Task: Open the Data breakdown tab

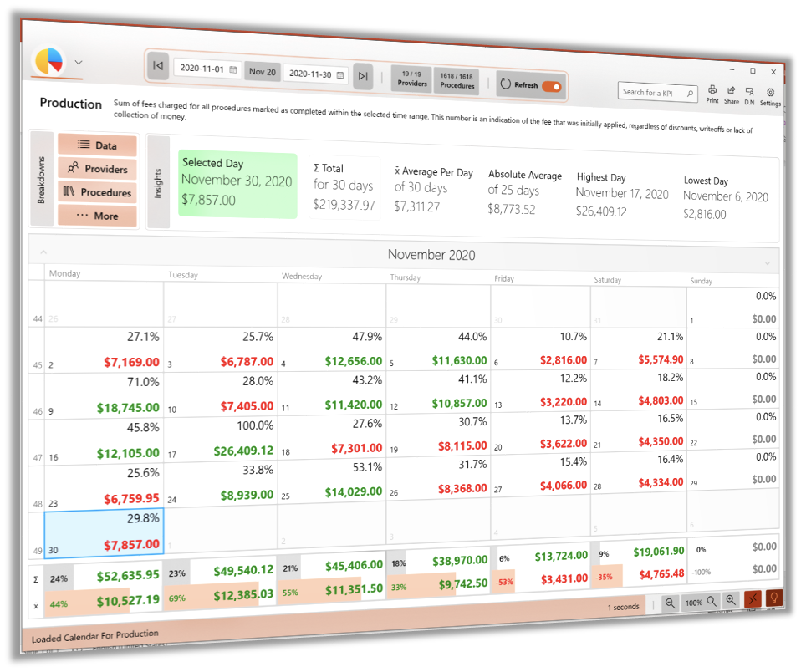Action: (x=97, y=145)
